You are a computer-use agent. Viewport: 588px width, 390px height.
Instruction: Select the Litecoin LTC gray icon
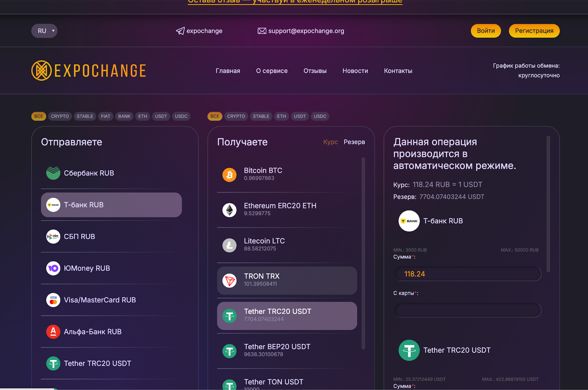(230, 245)
